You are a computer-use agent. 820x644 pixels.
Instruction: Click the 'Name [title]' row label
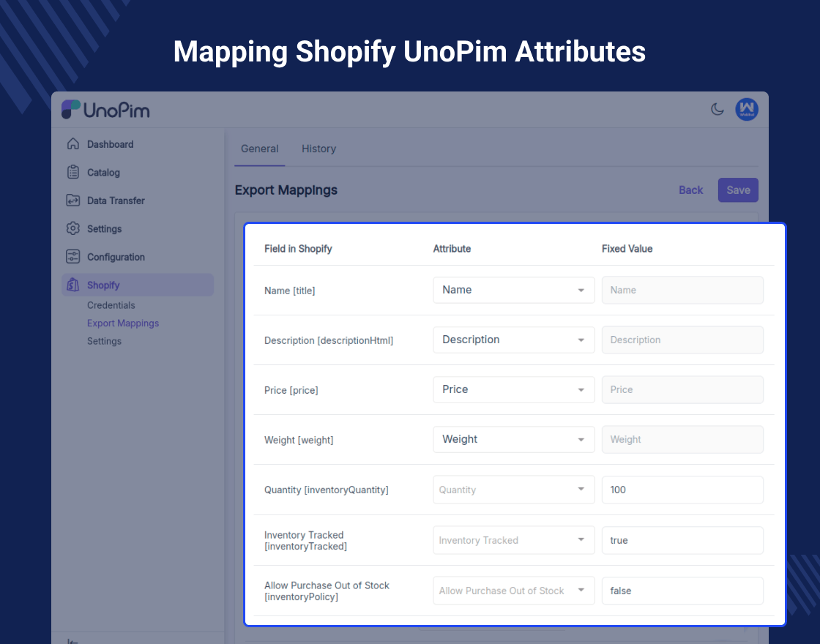(x=290, y=291)
